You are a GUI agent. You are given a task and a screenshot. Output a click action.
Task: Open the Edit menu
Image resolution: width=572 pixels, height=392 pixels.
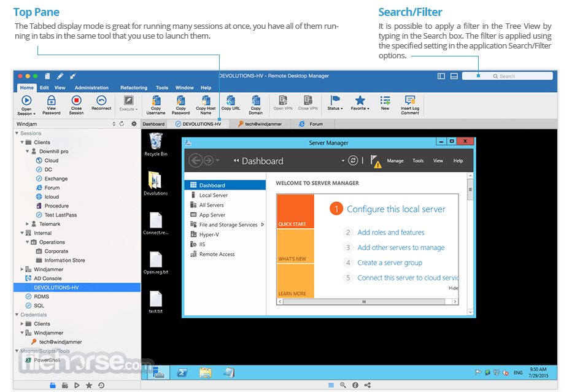coord(44,88)
